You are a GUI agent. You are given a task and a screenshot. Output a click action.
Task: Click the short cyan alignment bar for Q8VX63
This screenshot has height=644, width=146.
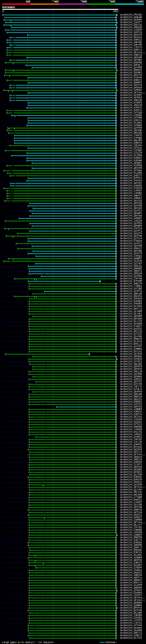[86, 407]
